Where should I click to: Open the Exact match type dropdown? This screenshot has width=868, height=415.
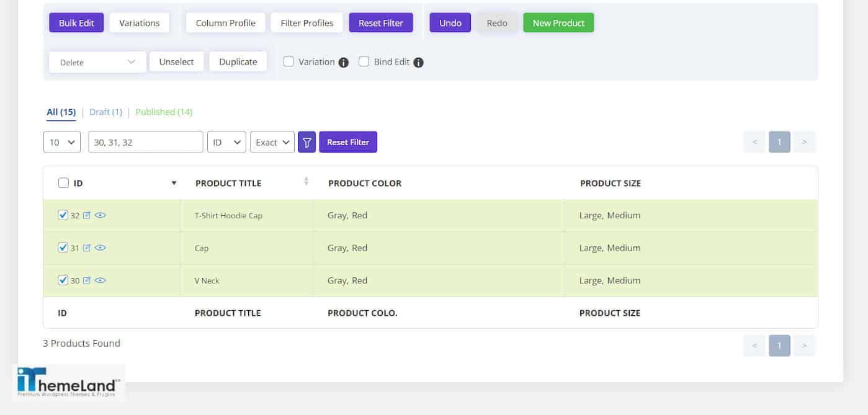point(272,141)
